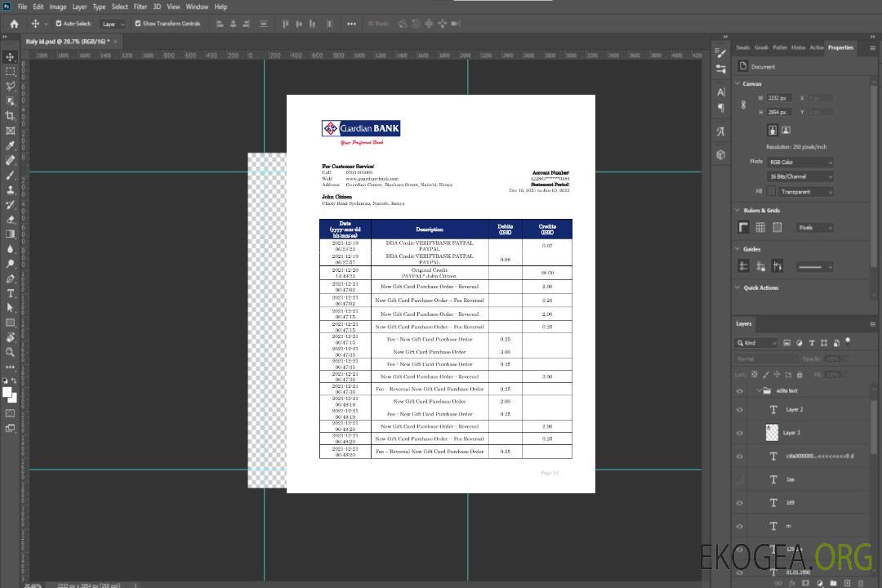Toggle the rulers view button
The width and height of the screenshot is (882, 588).
point(744,227)
